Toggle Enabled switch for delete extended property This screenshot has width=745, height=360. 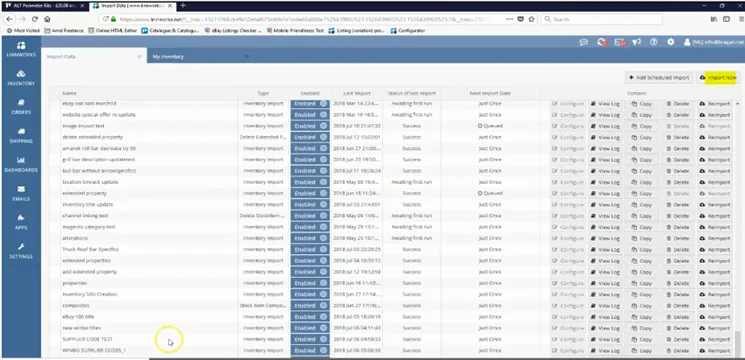[x=310, y=137]
